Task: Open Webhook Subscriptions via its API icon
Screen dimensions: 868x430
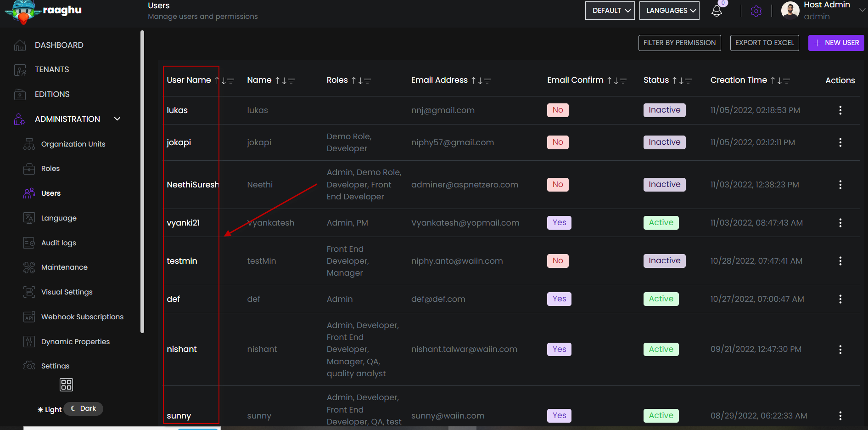Action: pos(29,317)
